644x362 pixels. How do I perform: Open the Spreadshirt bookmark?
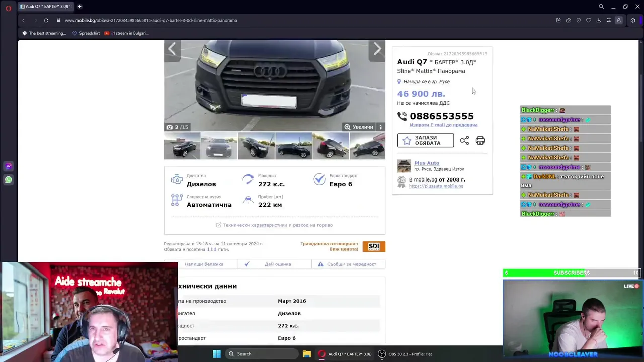click(86, 33)
